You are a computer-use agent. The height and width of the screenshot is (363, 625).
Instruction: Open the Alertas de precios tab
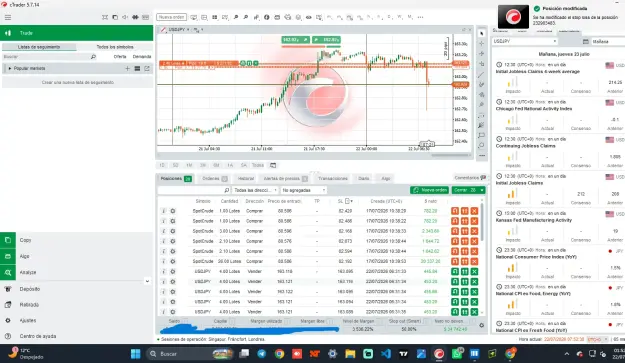tap(285, 179)
